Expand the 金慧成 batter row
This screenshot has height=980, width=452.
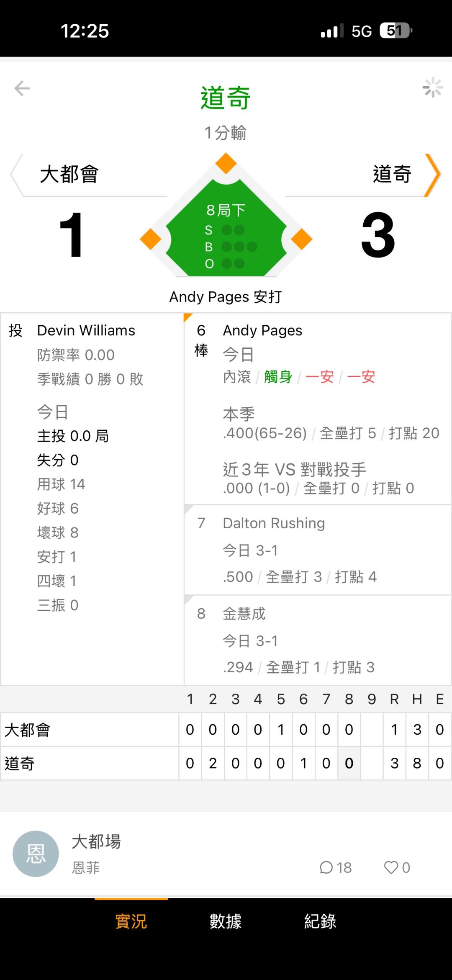point(317,640)
